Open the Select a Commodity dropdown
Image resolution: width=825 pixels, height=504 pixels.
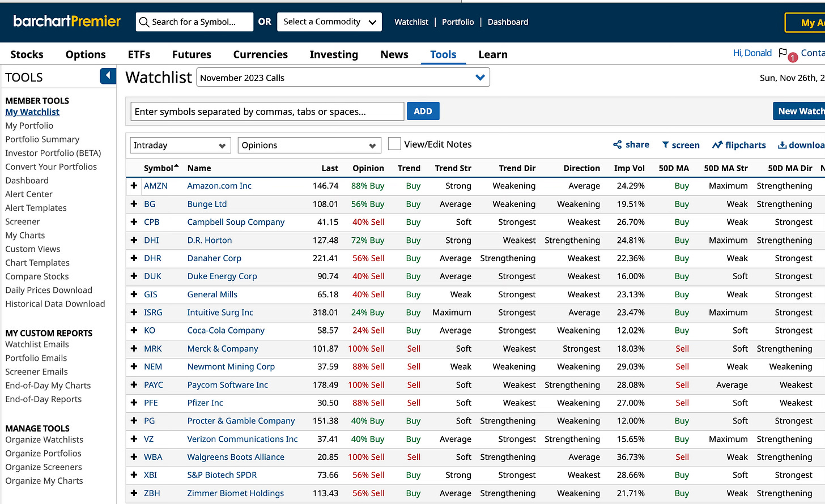329,22
